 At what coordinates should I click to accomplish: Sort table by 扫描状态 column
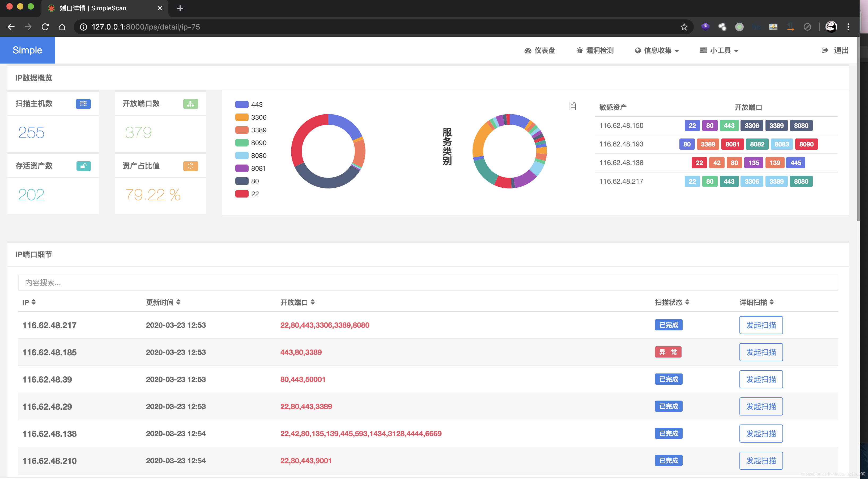click(x=672, y=302)
